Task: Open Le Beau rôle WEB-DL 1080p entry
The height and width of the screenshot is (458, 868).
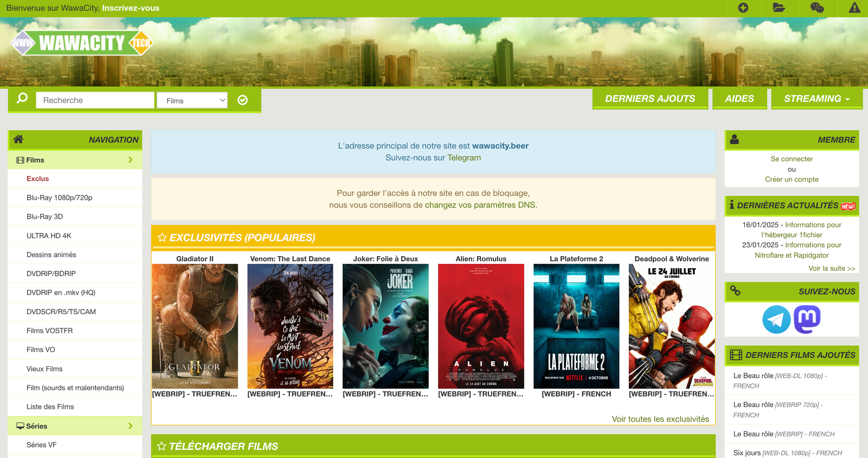Action: [780, 380]
